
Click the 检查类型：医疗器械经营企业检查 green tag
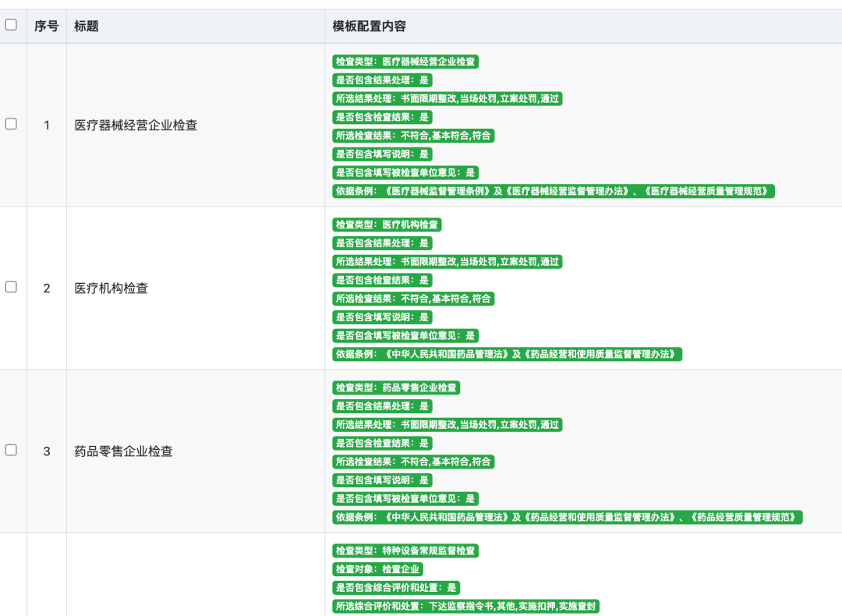[x=405, y=62]
